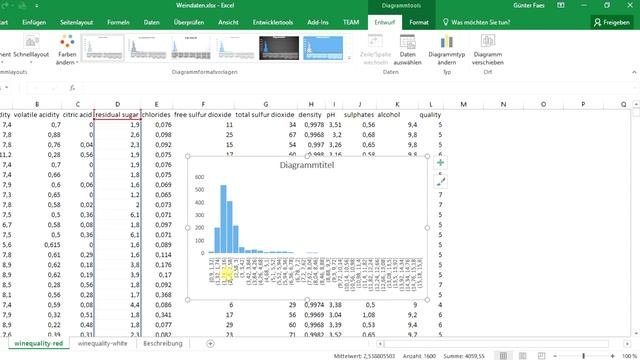The width and height of the screenshot is (640, 360).
Task: Select the Entwurf chart tab
Action: point(384,22)
